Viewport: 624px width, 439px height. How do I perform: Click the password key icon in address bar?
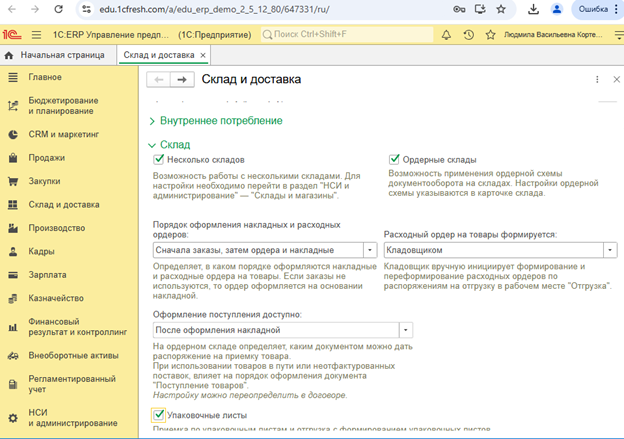pyautogui.click(x=459, y=9)
